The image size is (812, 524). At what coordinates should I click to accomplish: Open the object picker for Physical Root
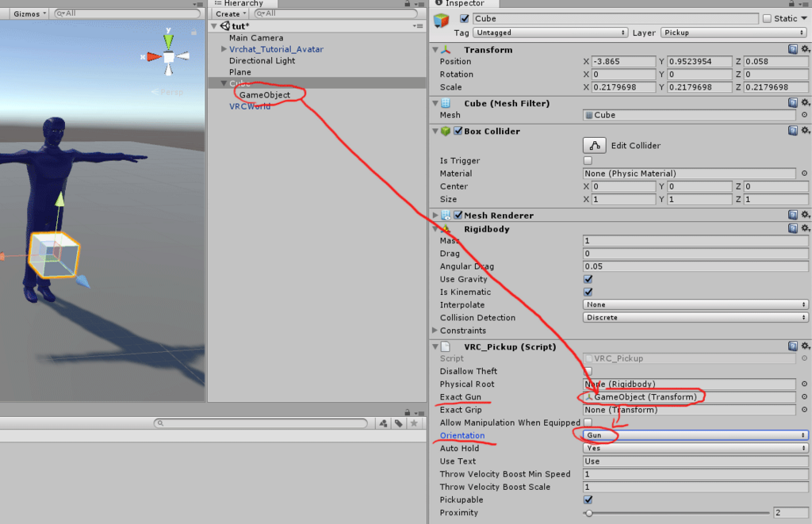click(x=804, y=384)
